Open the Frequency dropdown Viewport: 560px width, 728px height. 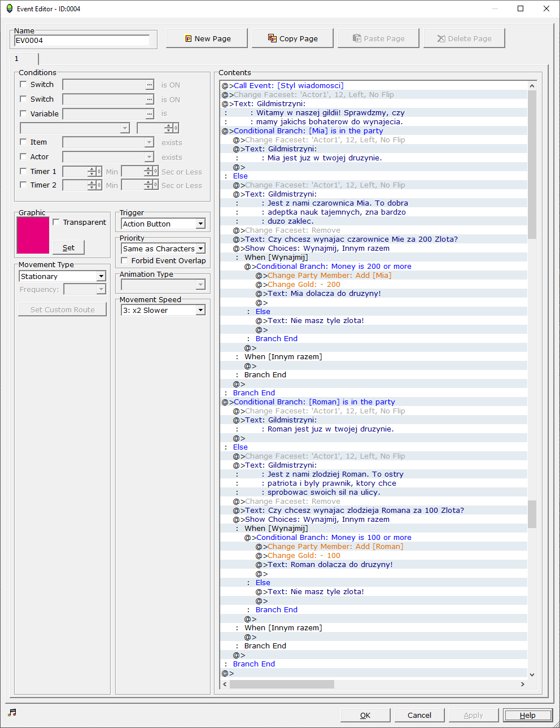pos(85,289)
